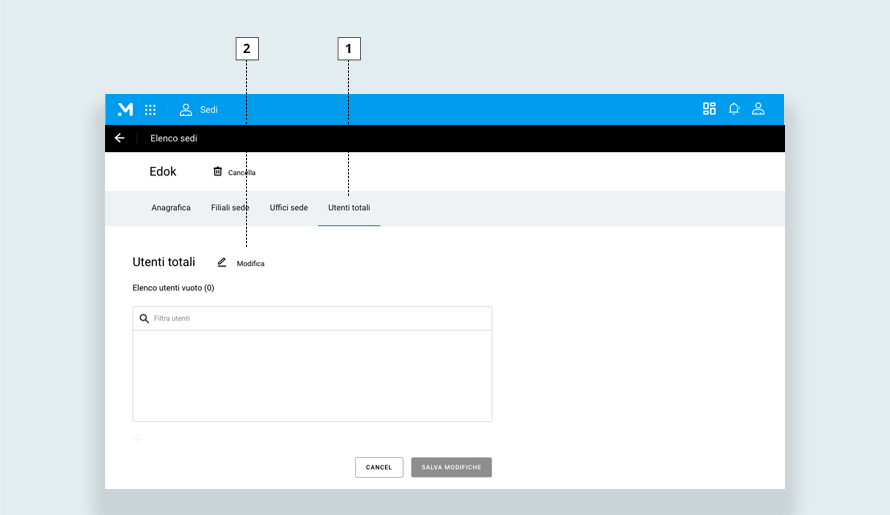
Task: Open the user profile icon
Action: tap(758, 108)
